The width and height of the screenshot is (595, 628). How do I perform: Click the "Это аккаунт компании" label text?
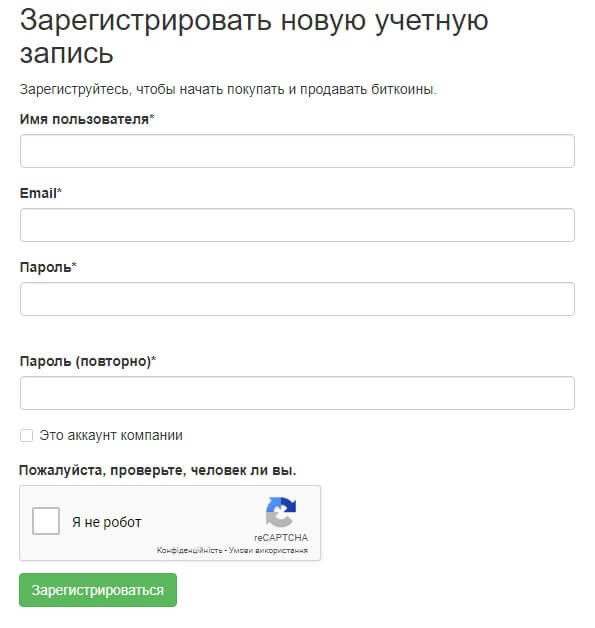pos(111,435)
